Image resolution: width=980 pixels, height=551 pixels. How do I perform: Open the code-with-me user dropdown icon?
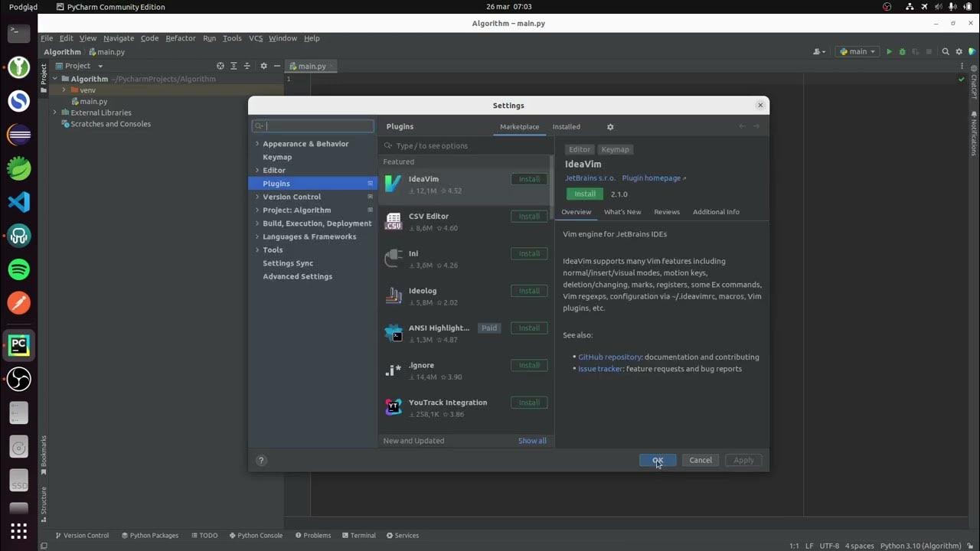coord(818,52)
